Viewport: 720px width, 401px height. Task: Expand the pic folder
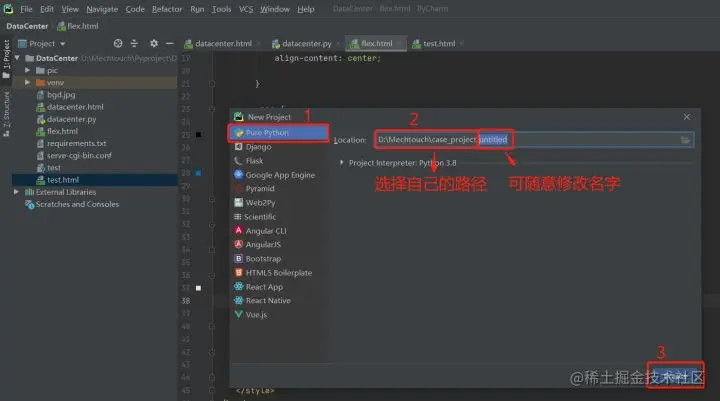(x=28, y=70)
